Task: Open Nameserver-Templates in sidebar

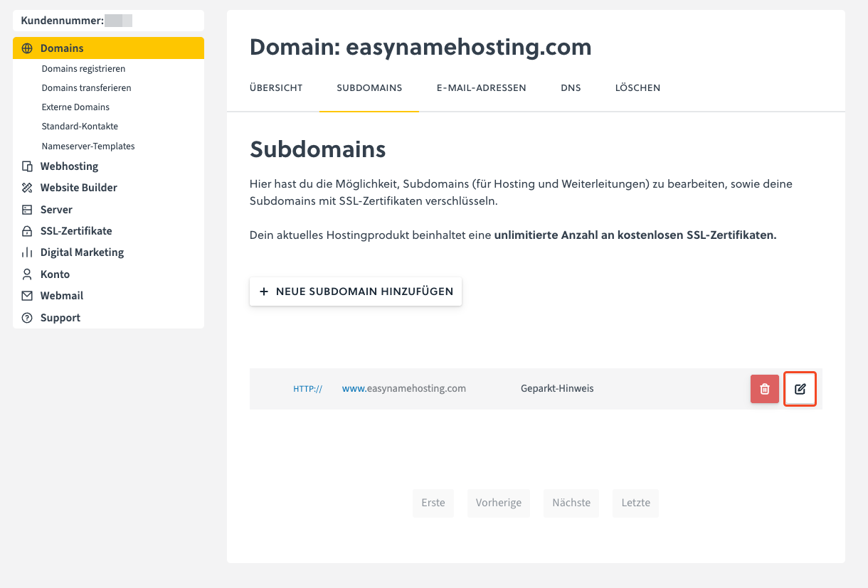Action: 88,146
